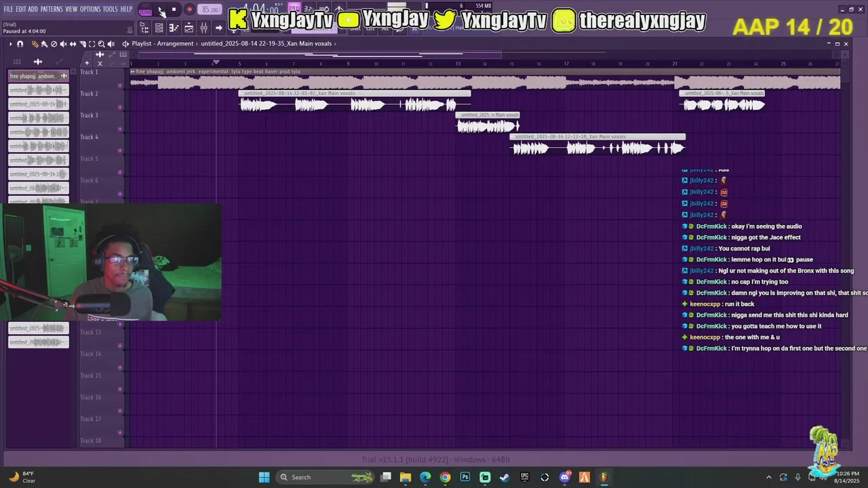
Task: Open the EDIT menu
Action: point(21,9)
